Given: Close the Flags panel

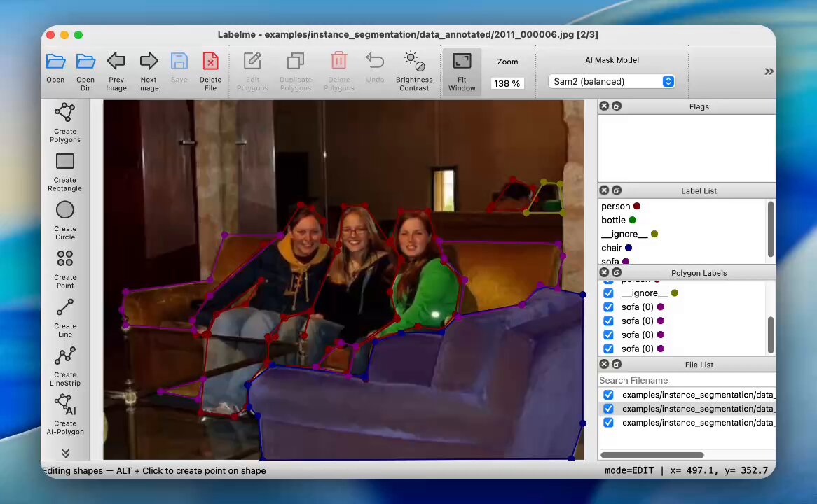Looking at the screenshot, I should [x=604, y=106].
